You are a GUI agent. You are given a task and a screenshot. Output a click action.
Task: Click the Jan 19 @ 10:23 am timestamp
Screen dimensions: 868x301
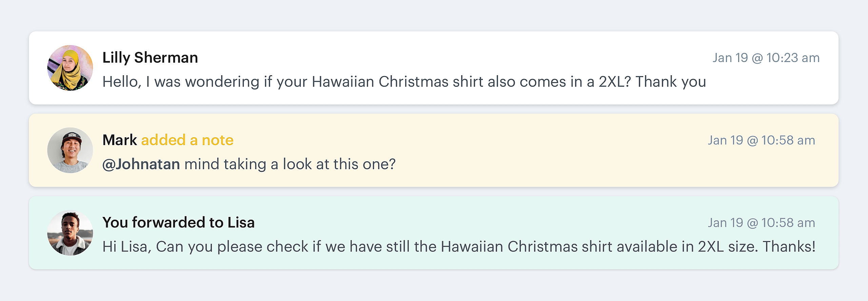pos(766,58)
